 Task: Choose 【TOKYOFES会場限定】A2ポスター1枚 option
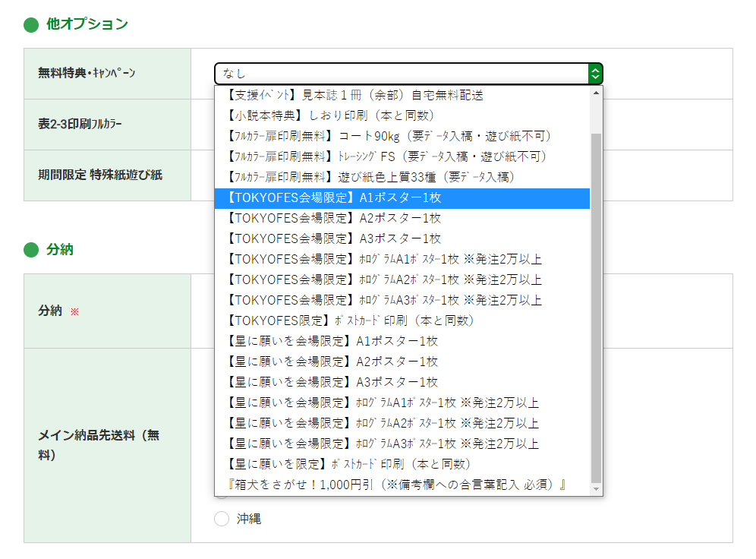pyautogui.click(x=402, y=219)
